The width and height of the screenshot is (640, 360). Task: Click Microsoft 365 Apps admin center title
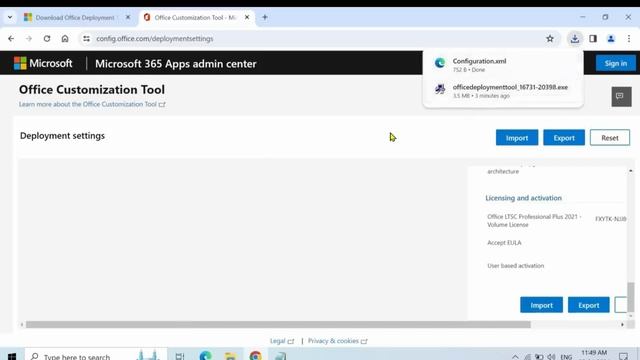click(176, 64)
